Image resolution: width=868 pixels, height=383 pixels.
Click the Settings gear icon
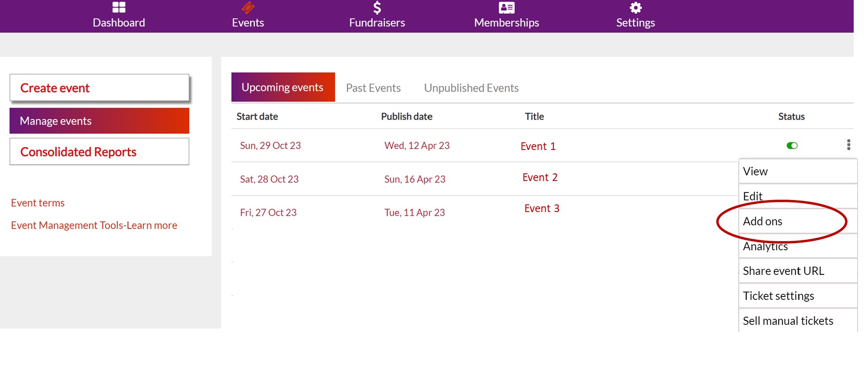pos(635,8)
